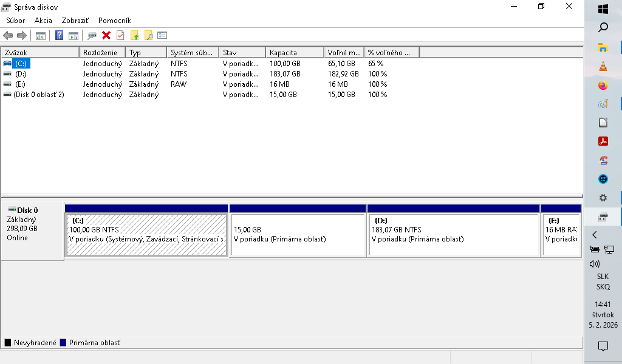Click the blue Primárna oblasť legend swatch
This screenshot has height=364, width=622.
pos(63,343)
